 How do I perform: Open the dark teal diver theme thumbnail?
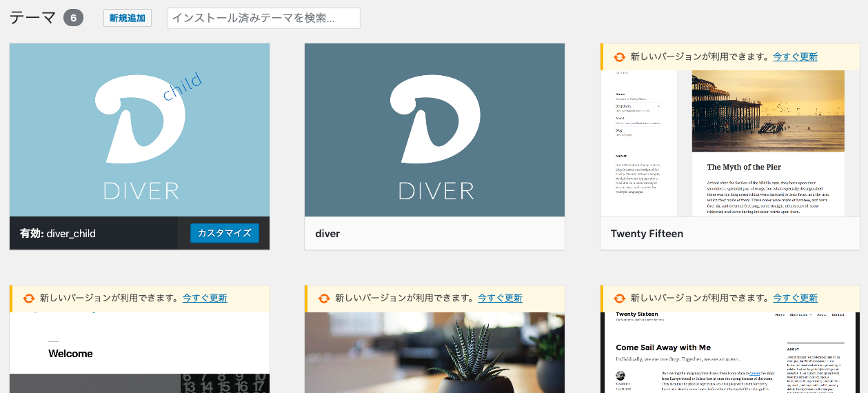tap(434, 130)
